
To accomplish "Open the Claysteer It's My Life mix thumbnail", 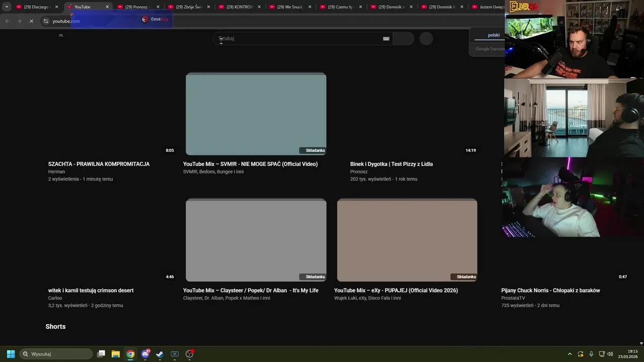I will coord(256,240).
